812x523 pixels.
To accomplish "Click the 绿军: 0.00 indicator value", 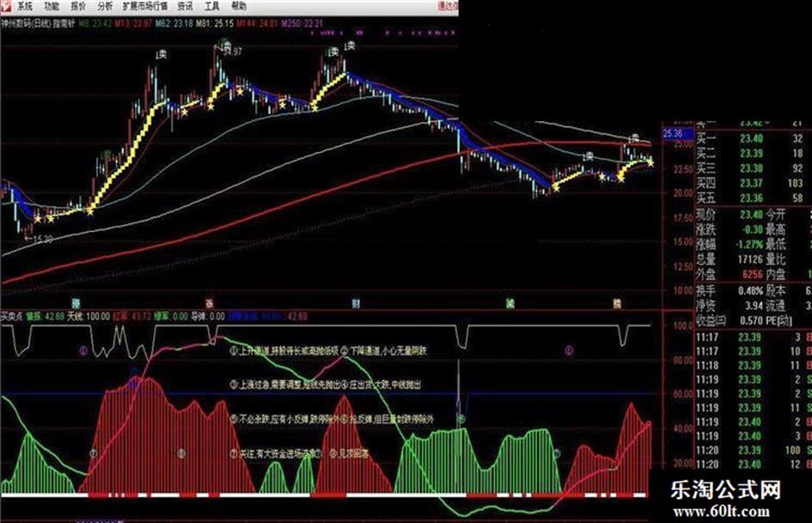I will 171,316.
